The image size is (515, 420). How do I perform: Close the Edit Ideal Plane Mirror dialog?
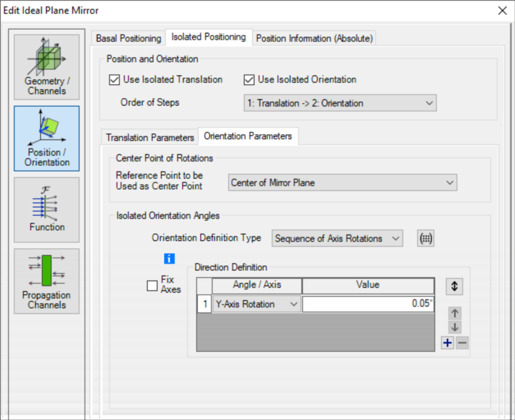coord(502,10)
